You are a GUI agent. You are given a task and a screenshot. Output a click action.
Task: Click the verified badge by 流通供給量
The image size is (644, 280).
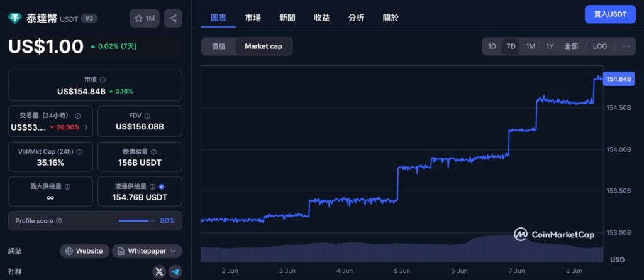pyautogui.click(x=162, y=186)
